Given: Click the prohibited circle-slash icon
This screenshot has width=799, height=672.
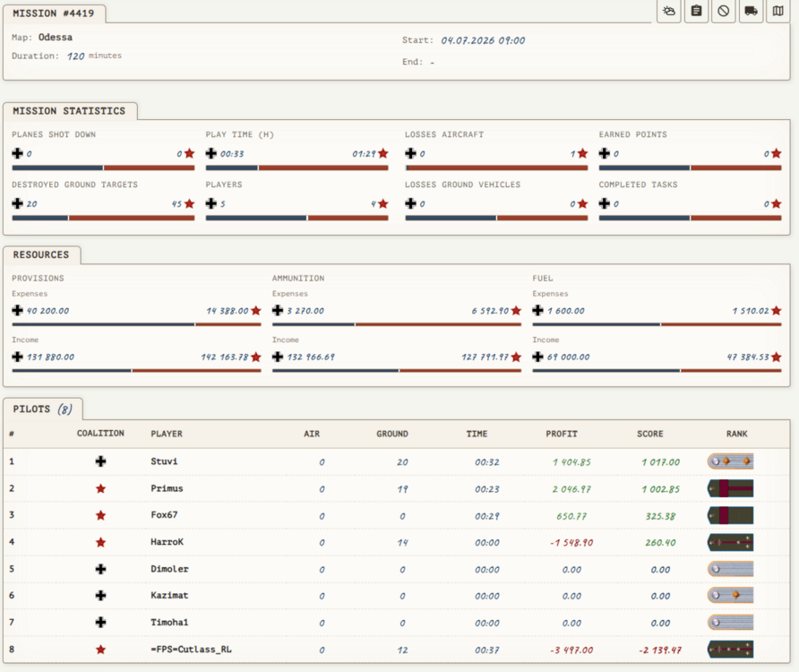Looking at the screenshot, I should coord(723,11).
